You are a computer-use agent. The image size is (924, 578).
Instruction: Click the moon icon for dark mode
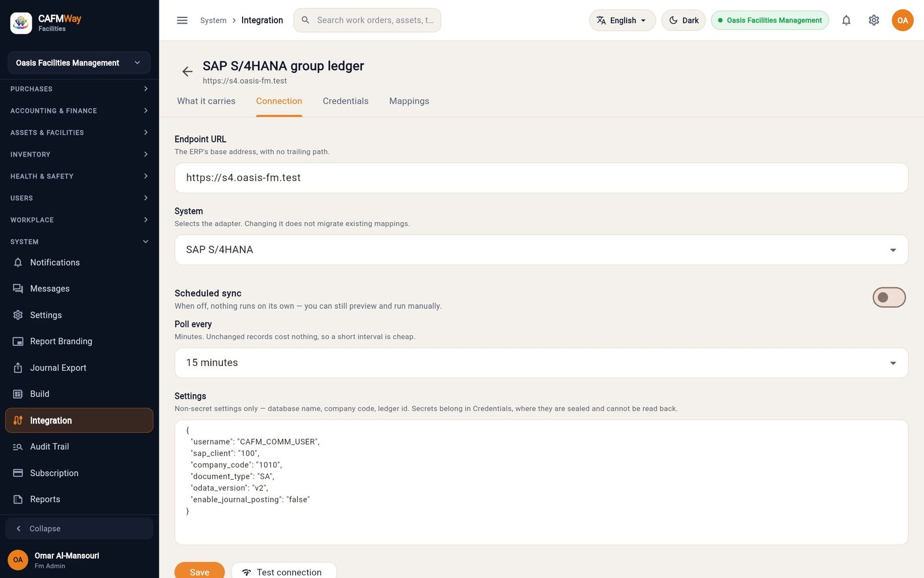click(x=673, y=20)
